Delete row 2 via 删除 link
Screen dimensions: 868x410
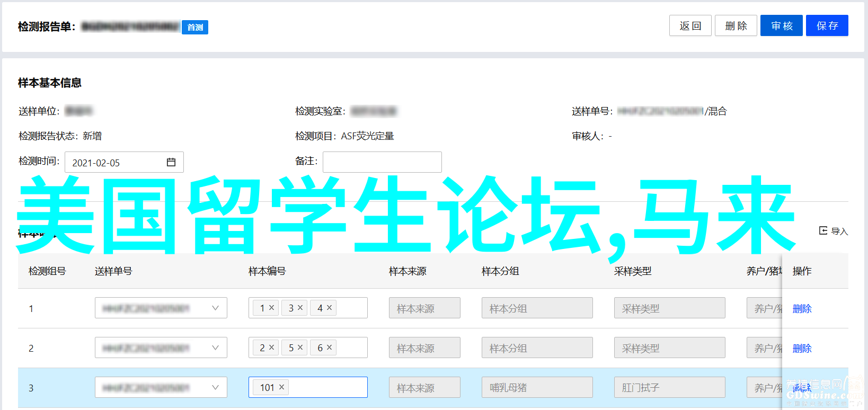802,348
